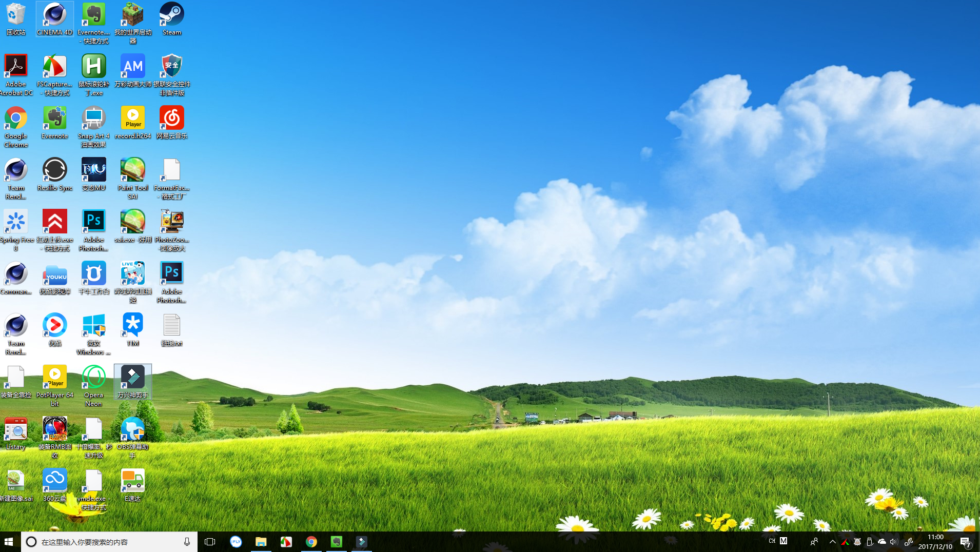Click the Safely Remove Hardware USB icon

click(870, 542)
